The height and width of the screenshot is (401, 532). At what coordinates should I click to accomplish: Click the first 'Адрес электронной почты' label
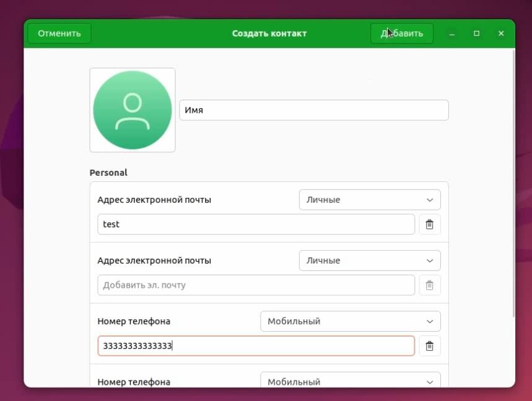154,200
